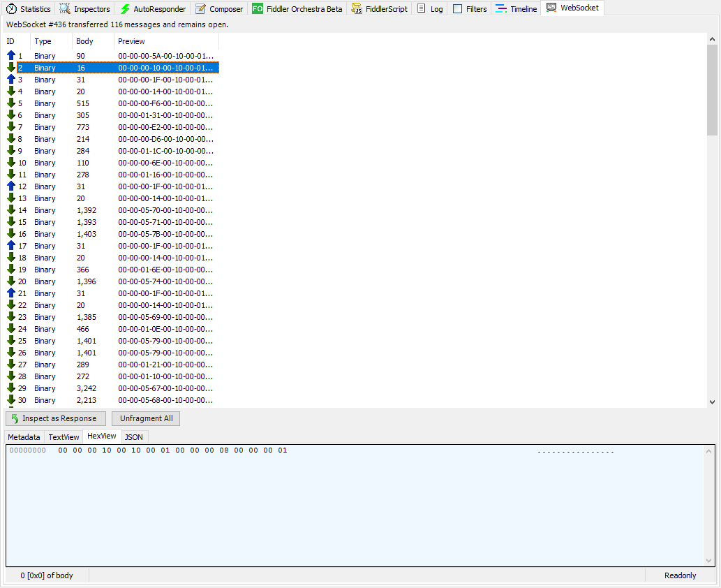Viewport: 721px width, 588px height.
Task: Click the Inspectors magnifier icon
Action: tap(65, 9)
